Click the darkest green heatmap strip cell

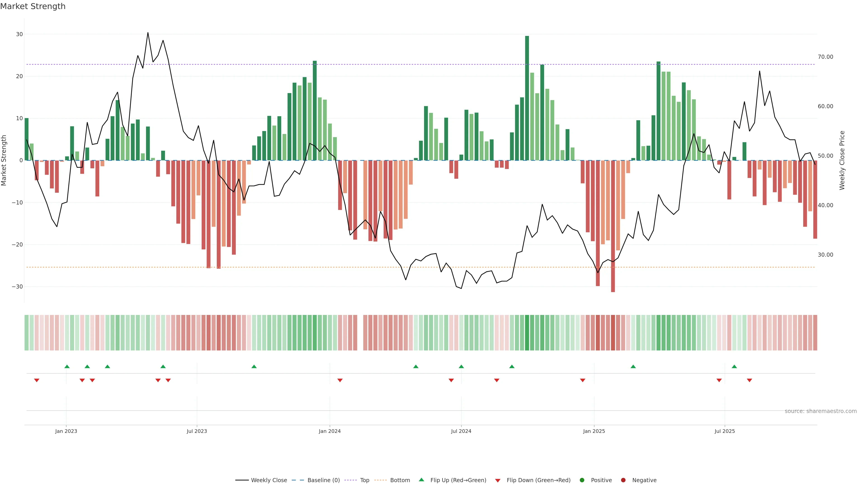tap(527, 333)
